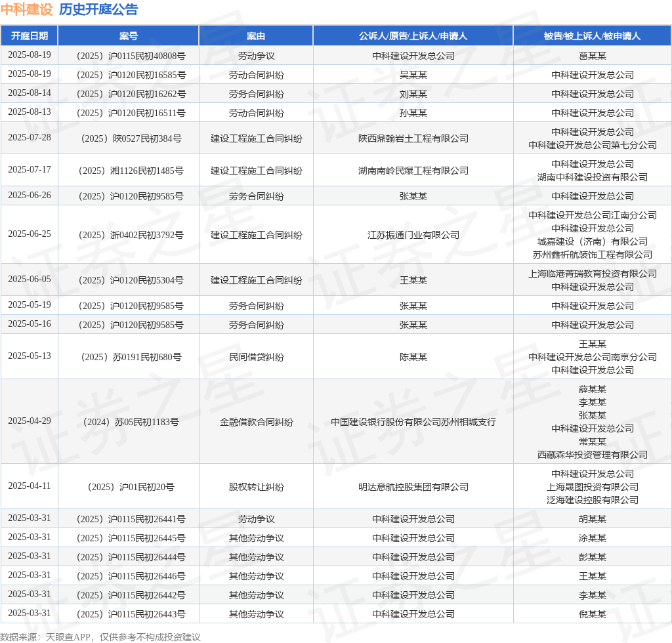672x643 pixels.
Task: Select case number 沪0120民初16511号
Action: pyautogui.click(x=131, y=113)
